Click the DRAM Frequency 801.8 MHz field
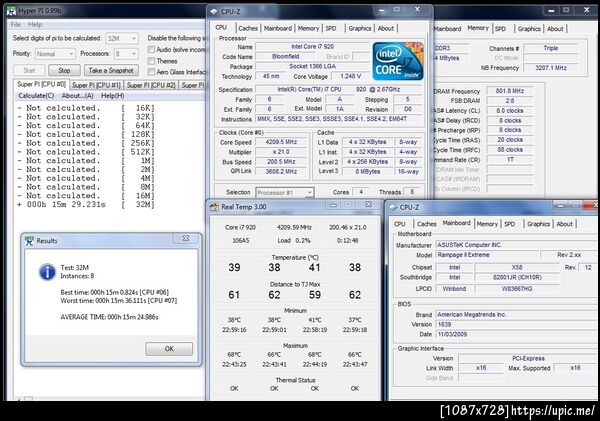The image size is (600, 421). pyautogui.click(x=510, y=91)
